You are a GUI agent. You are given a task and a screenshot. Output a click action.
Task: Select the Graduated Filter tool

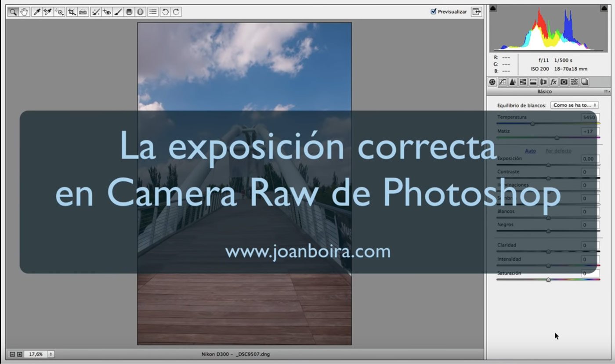(129, 12)
